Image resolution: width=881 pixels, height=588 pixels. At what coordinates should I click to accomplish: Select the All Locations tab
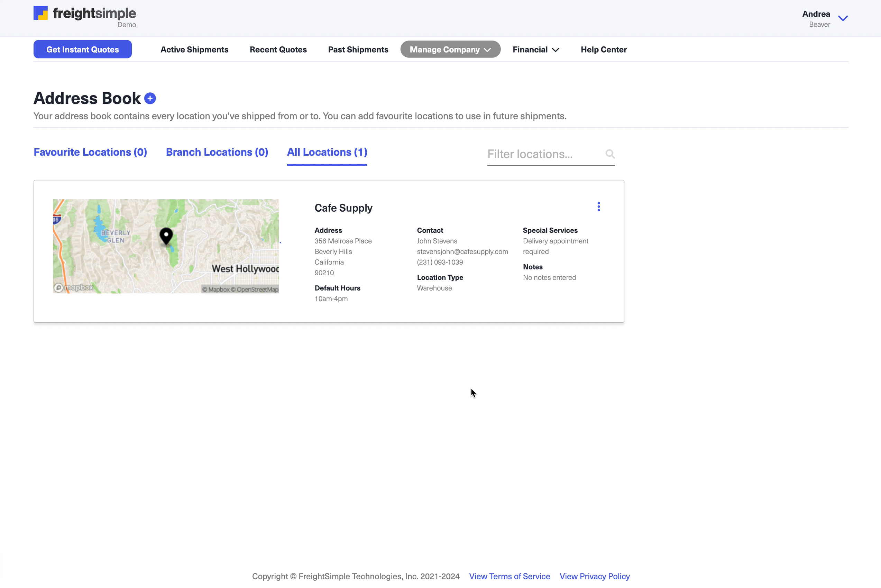click(327, 152)
